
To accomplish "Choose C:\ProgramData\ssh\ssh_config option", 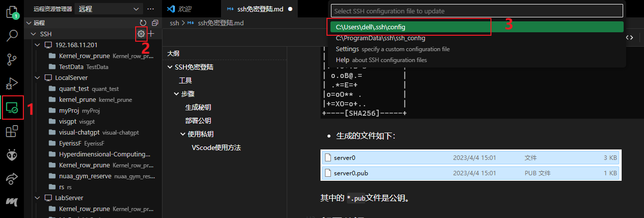I will point(380,38).
